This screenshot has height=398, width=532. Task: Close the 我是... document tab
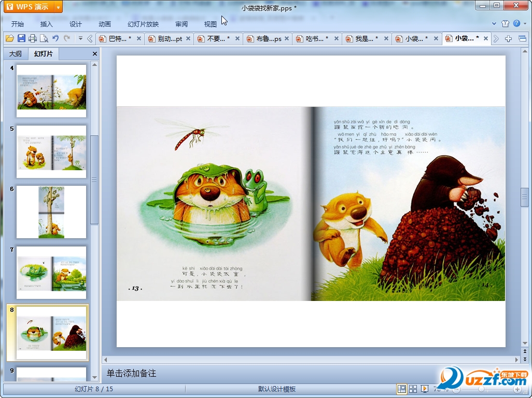coord(386,39)
